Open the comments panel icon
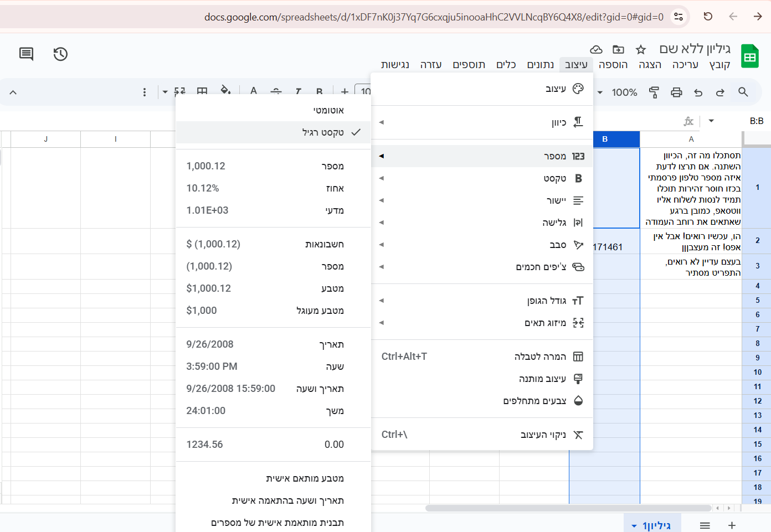Image resolution: width=771 pixels, height=532 pixels. 26,54
